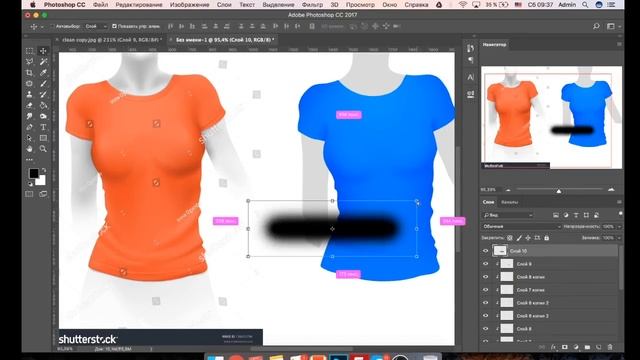
Task: Toggle Quick Mask mode
Action: 29,194
